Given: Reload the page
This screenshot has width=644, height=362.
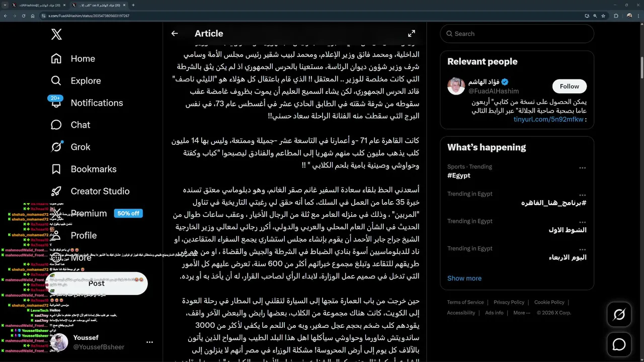Looking at the screenshot, I should pyautogui.click(x=24, y=16).
